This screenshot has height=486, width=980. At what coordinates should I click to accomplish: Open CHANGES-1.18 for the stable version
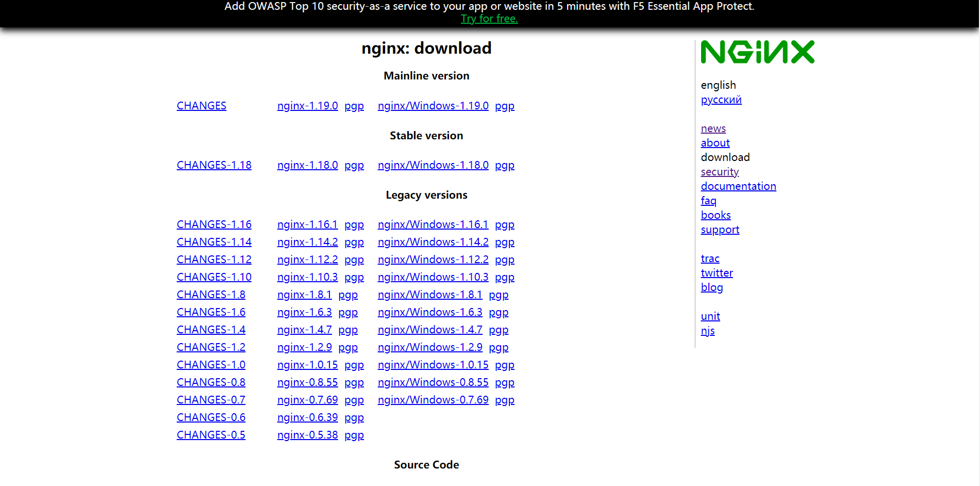(x=213, y=165)
